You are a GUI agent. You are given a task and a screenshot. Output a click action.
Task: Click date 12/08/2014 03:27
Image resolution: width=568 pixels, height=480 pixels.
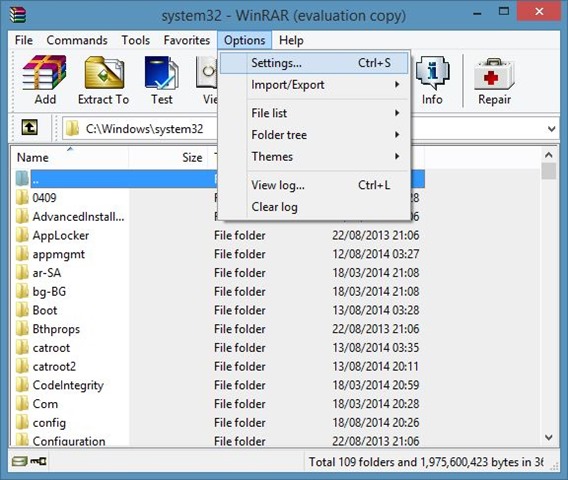[x=376, y=254]
